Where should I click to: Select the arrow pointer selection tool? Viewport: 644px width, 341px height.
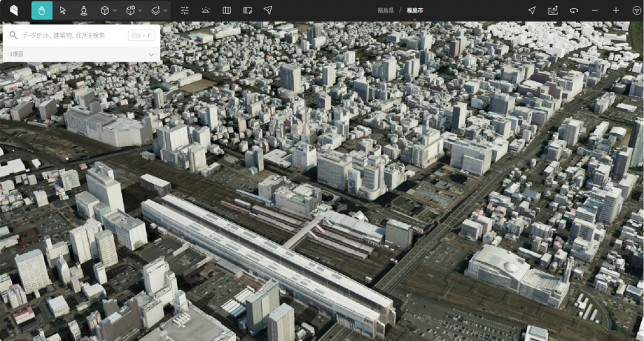point(63,10)
